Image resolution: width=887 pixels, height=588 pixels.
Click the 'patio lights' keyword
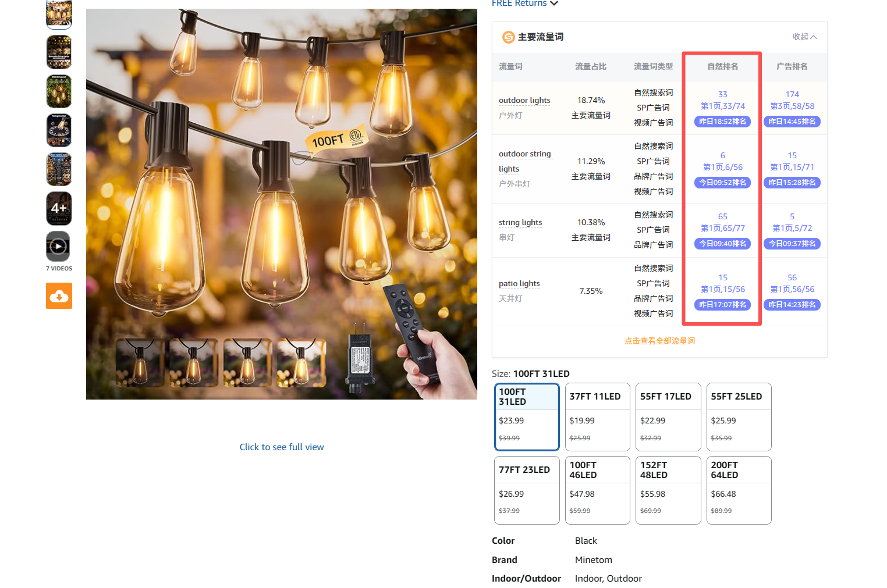coord(519,283)
